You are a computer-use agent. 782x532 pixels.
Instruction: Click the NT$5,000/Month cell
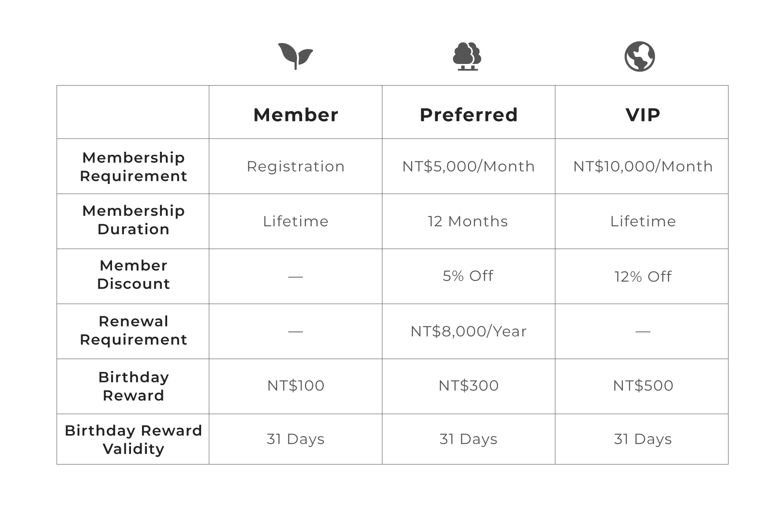[468, 166]
